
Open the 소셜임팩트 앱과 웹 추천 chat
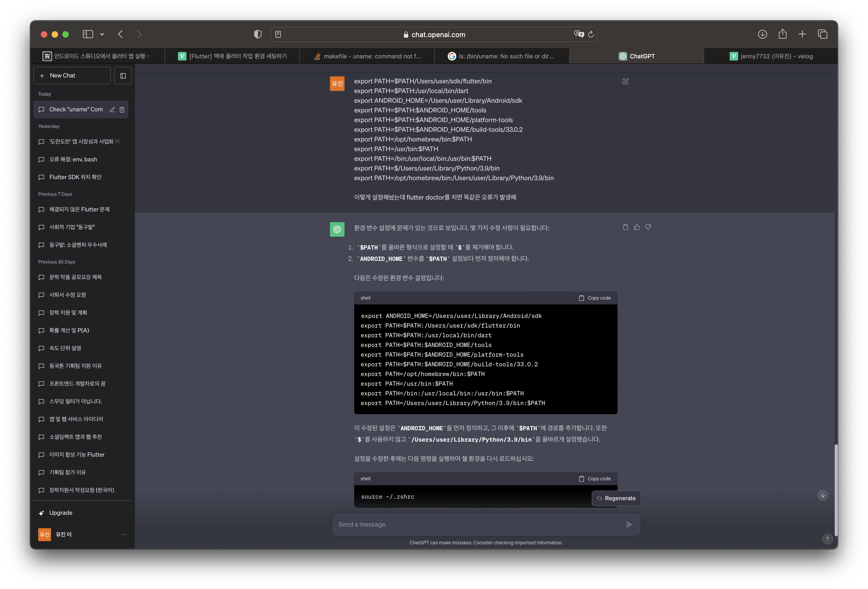click(81, 437)
